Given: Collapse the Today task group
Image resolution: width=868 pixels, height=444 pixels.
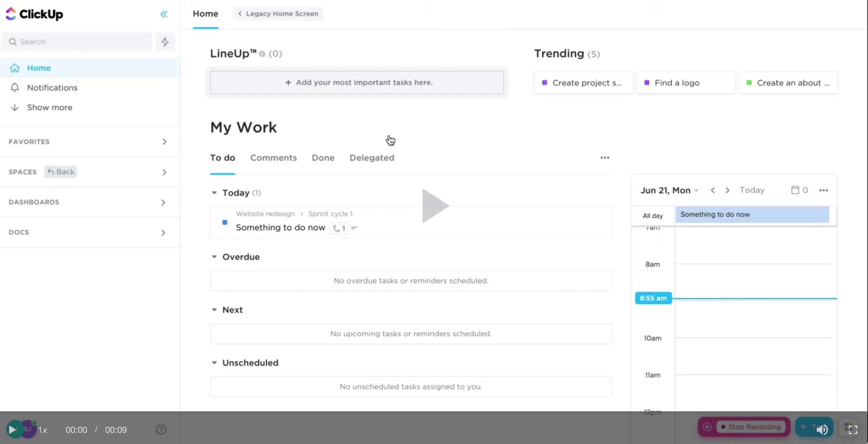Looking at the screenshot, I should 214,193.
